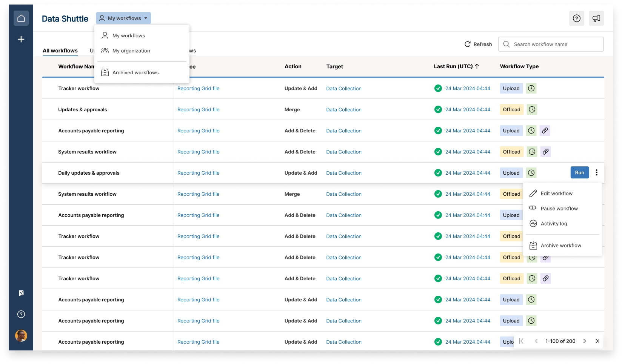Click your profile avatar at bottom left
622x364 pixels.
coord(21,336)
